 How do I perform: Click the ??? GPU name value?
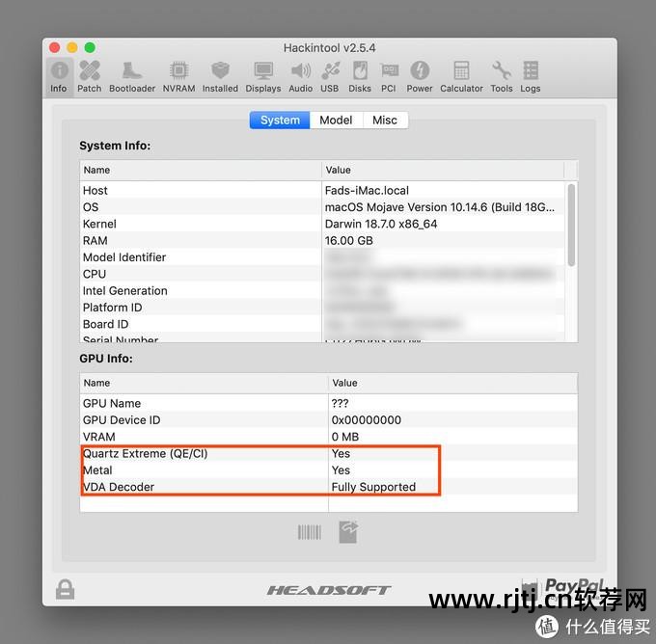click(340, 404)
